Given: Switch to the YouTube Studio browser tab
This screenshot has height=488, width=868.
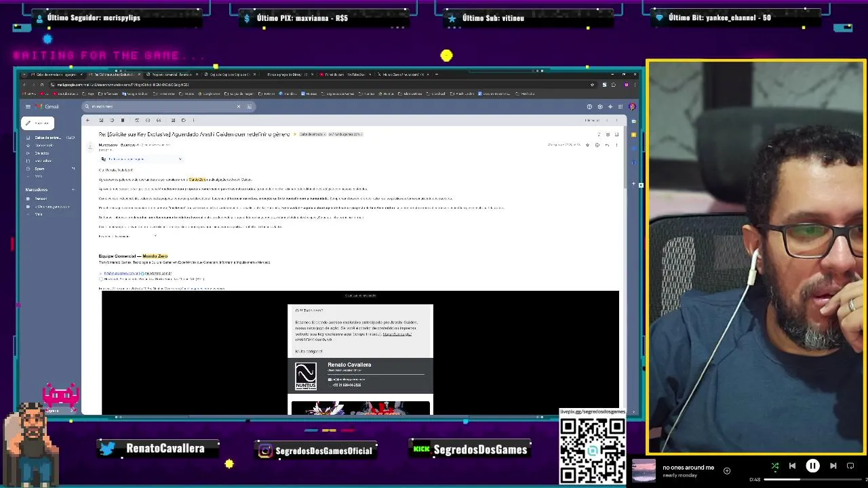Looking at the screenshot, I should tap(344, 75).
